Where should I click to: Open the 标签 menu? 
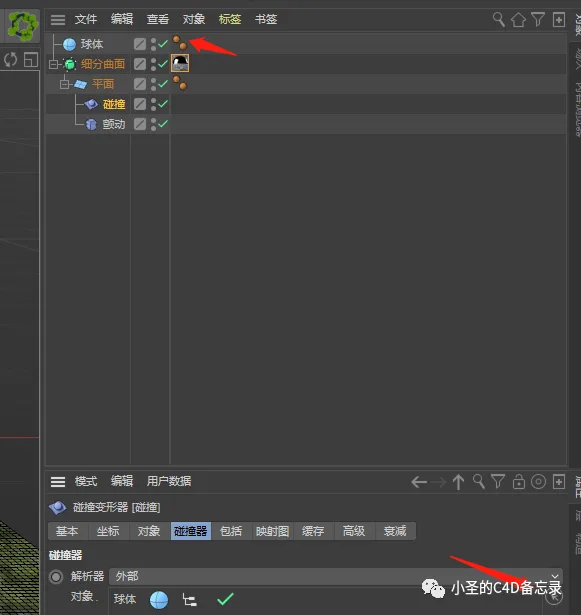pos(229,19)
